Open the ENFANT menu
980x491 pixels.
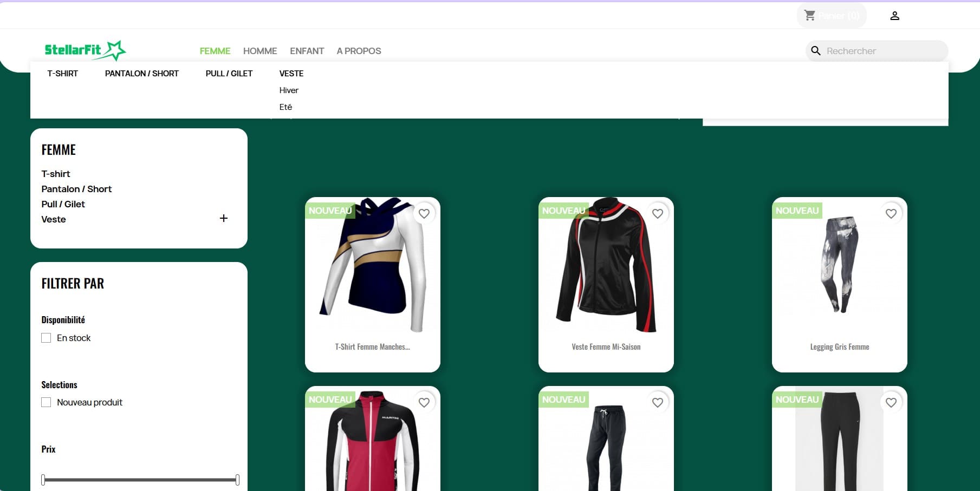tap(307, 51)
